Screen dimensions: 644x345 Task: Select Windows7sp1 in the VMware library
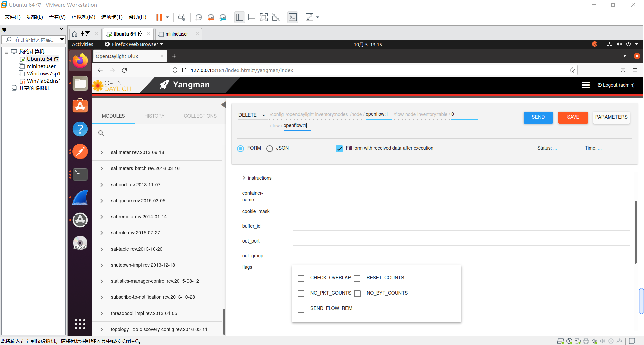[44, 74]
